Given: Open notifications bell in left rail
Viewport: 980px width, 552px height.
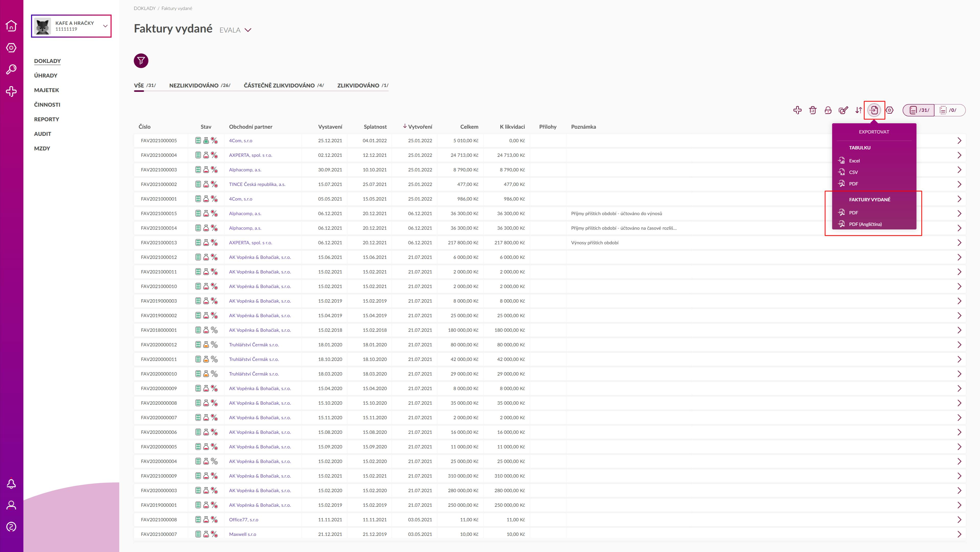Looking at the screenshot, I should tap(12, 483).
